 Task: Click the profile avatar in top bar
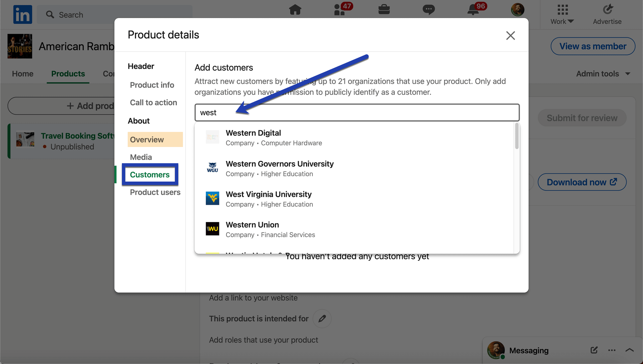[x=517, y=10]
